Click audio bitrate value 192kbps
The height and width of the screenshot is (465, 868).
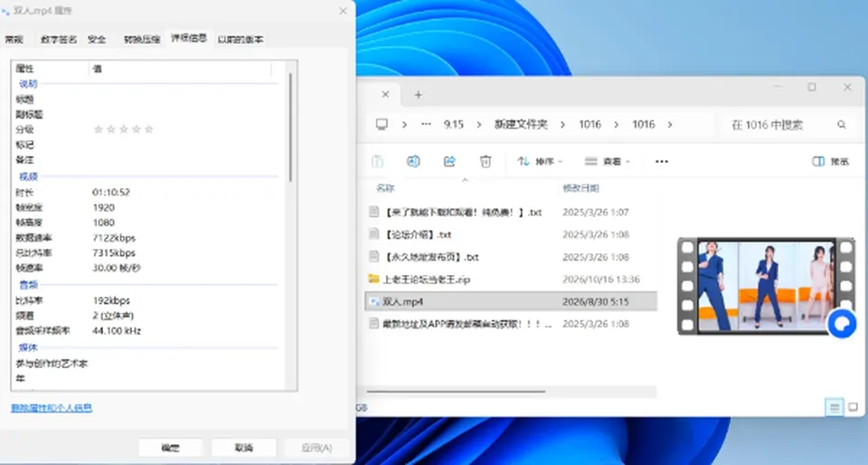tap(111, 300)
